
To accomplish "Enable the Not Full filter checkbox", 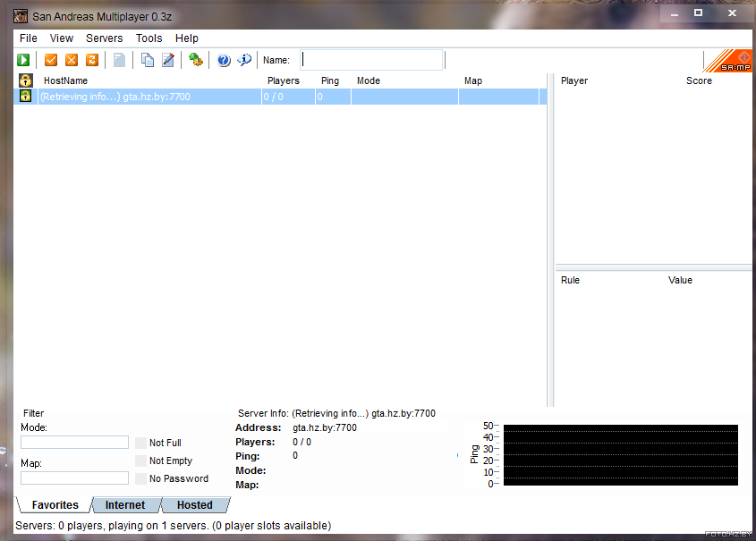I will click(x=140, y=443).
